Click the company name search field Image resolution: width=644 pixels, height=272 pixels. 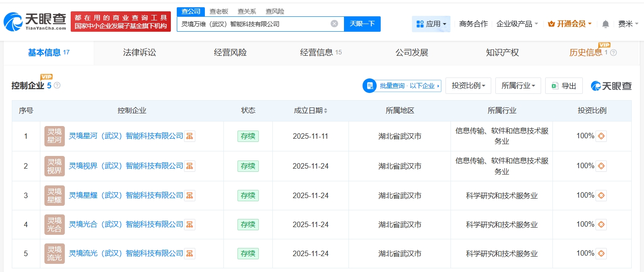coord(254,24)
